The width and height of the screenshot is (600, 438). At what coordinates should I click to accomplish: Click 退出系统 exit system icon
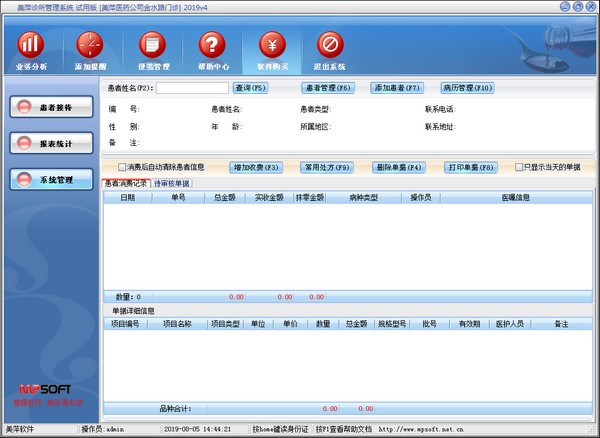pyautogui.click(x=330, y=46)
